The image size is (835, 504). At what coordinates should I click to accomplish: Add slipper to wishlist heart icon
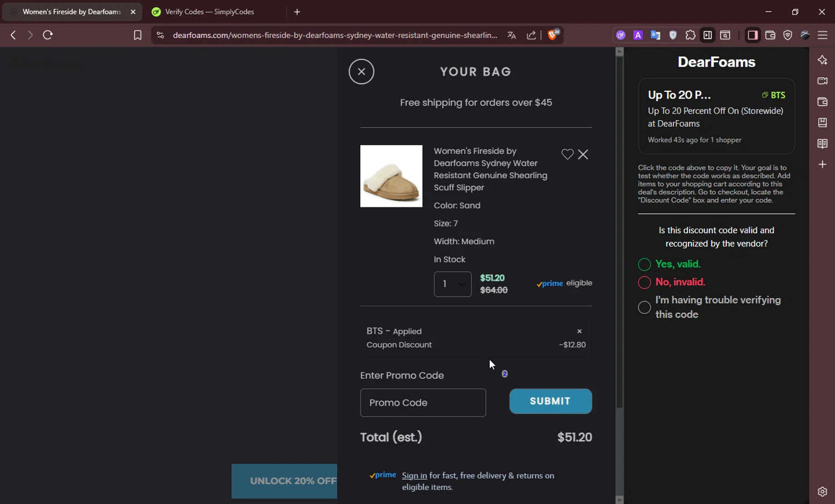[567, 155]
